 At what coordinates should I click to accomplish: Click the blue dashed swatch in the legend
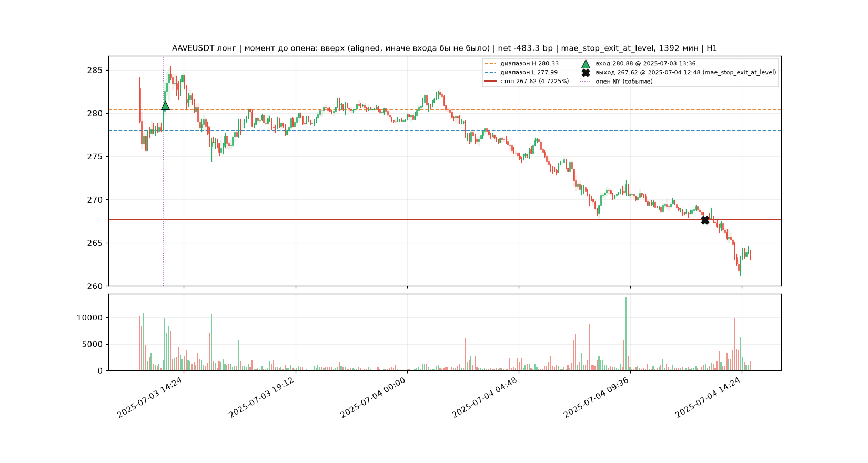(490, 73)
